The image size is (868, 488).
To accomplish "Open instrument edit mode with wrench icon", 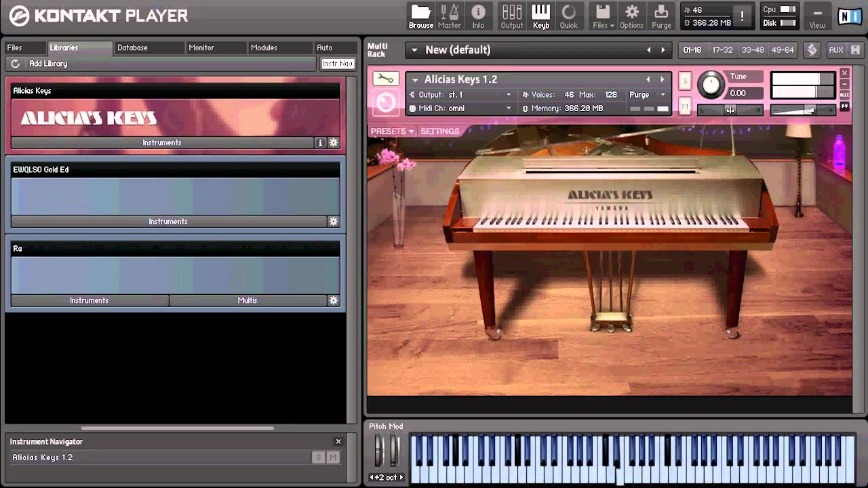I will click(x=385, y=79).
